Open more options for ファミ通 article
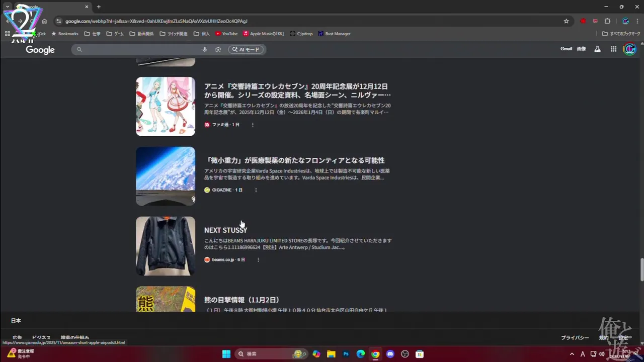Screen dimensions: 644x362 coord(253,125)
